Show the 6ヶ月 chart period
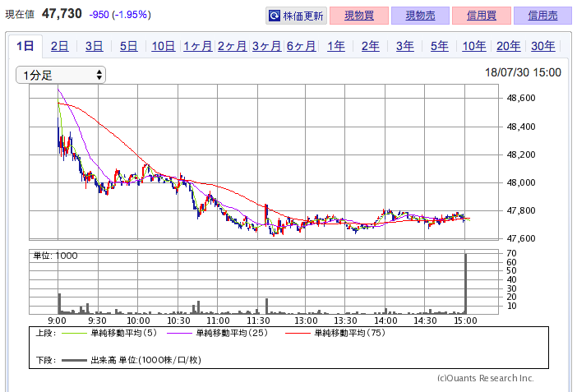 point(302,46)
